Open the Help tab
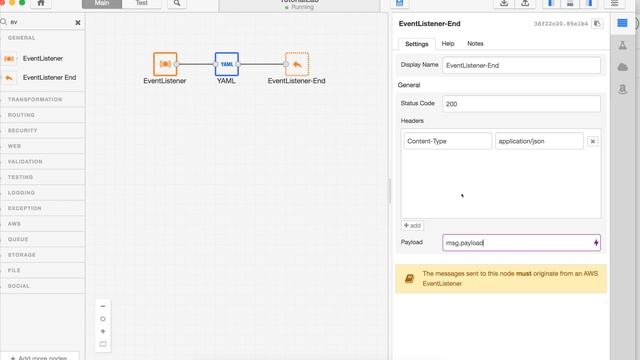The height and width of the screenshot is (360, 640). 448,44
